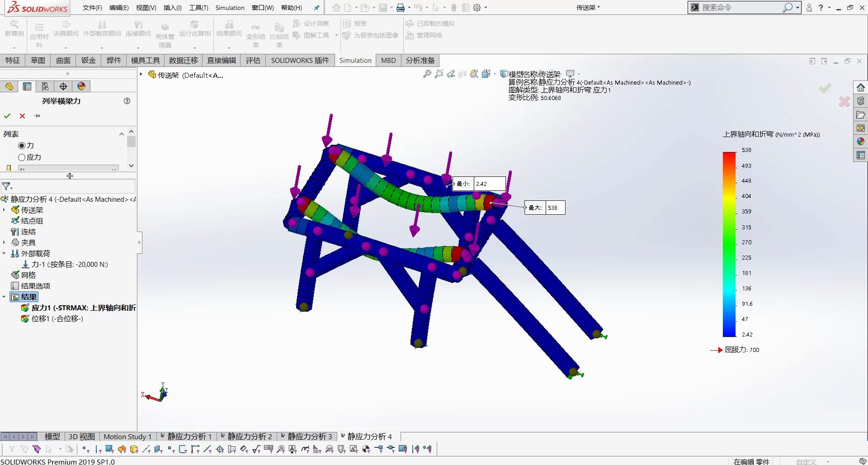
Task: Open the FeatureManager design tree tab
Action: (9, 86)
